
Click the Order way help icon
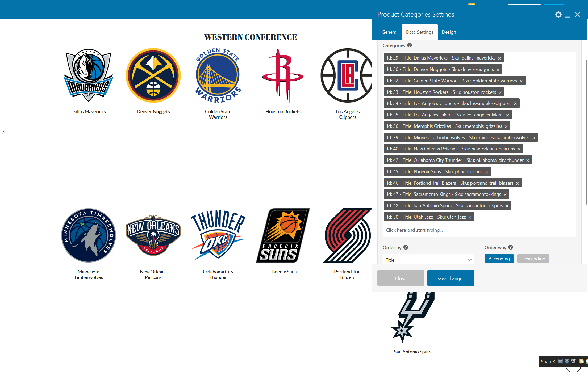point(511,247)
